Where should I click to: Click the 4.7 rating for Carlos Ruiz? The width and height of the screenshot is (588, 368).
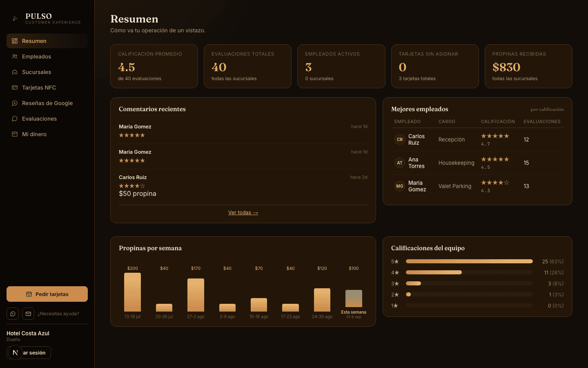(486, 144)
